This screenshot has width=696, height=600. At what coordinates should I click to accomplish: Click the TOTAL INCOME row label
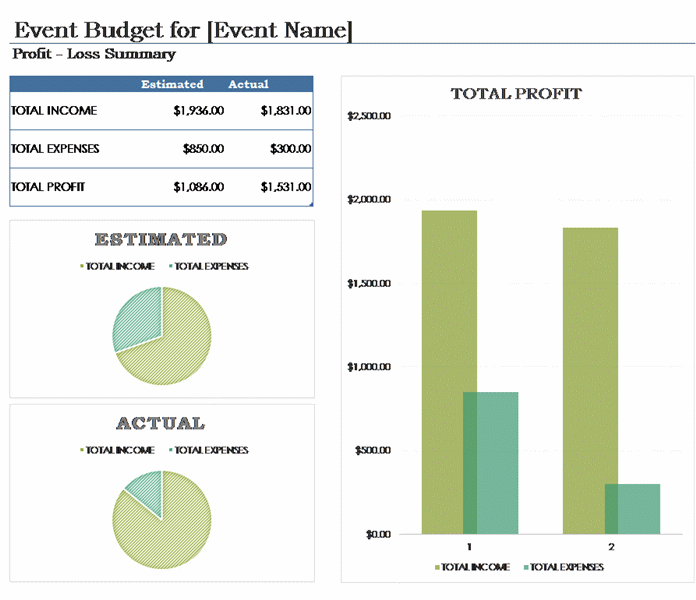click(x=41, y=111)
